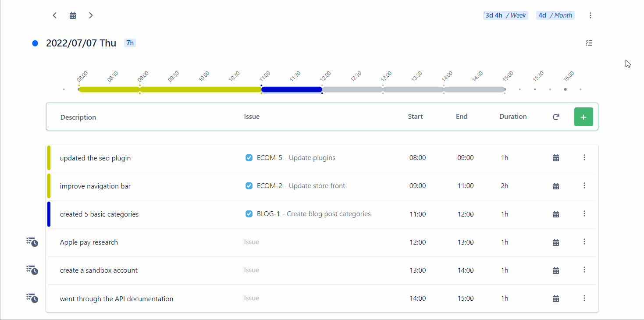
Task: Click worklog clock icon beside create a sandbox account
Action: click(x=32, y=270)
